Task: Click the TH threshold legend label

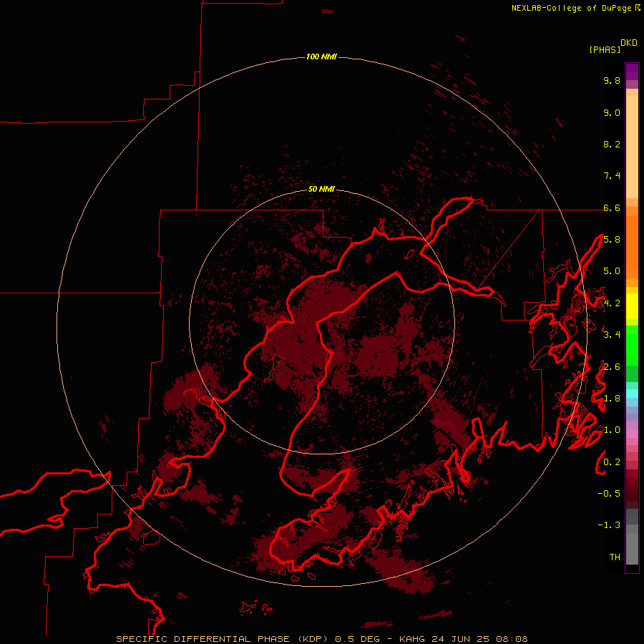Action: (615, 557)
